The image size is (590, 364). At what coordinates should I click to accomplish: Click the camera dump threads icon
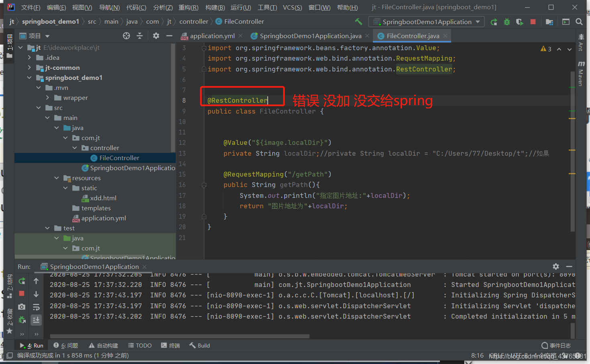coord(22,307)
